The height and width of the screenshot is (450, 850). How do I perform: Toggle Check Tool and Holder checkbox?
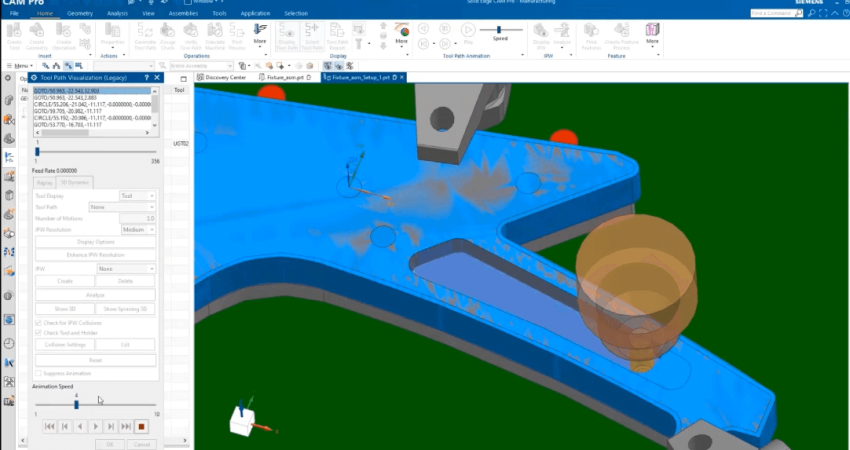38,333
